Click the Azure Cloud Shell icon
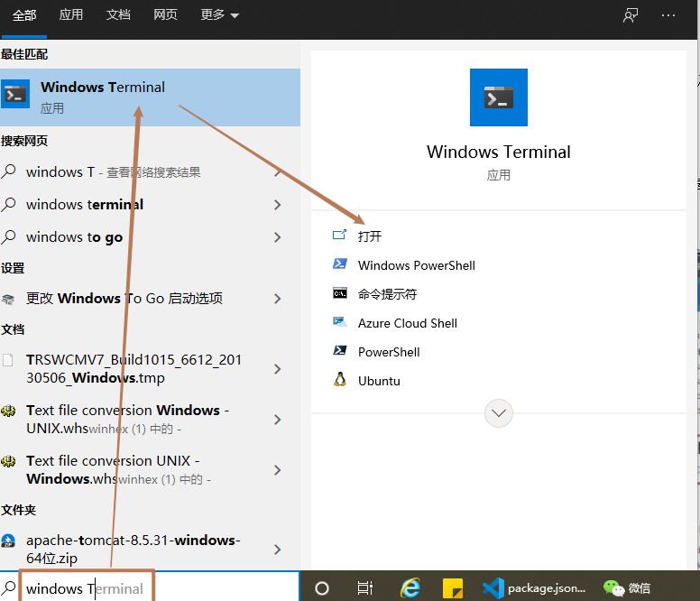The width and height of the screenshot is (700, 601). pos(340,322)
